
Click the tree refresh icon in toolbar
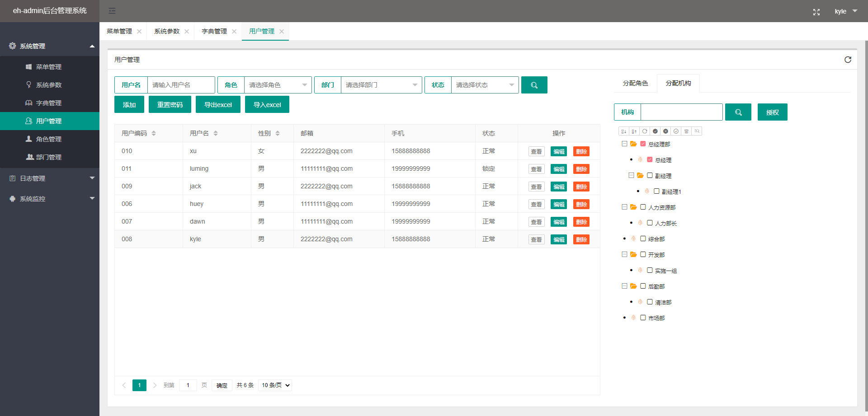pyautogui.click(x=645, y=131)
